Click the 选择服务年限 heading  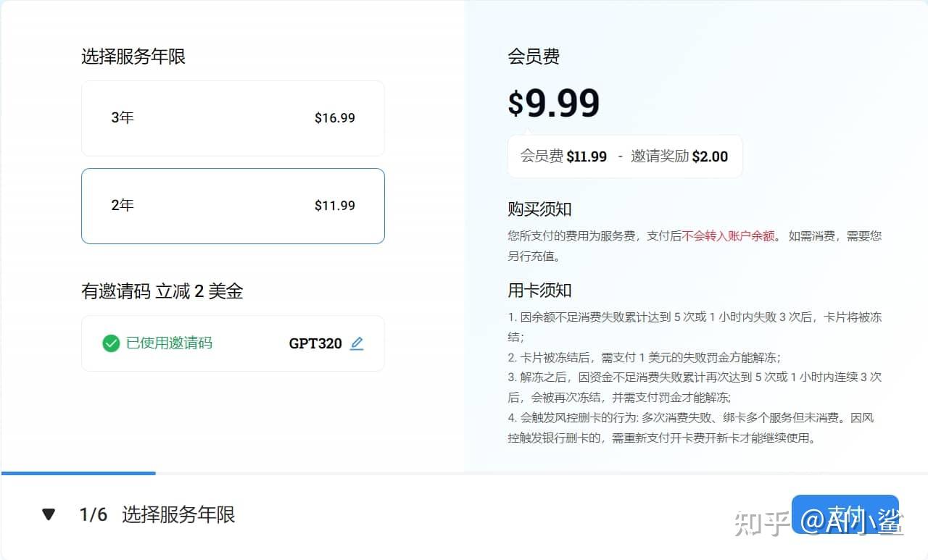click(133, 57)
